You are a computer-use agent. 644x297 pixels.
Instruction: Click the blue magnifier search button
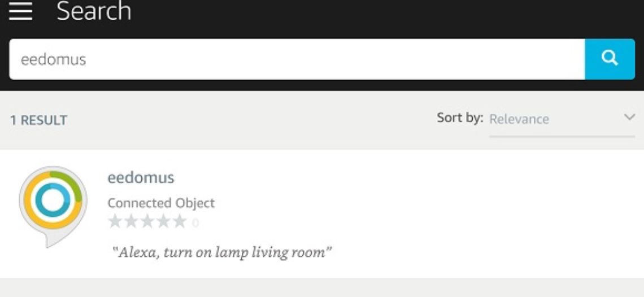click(x=610, y=59)
